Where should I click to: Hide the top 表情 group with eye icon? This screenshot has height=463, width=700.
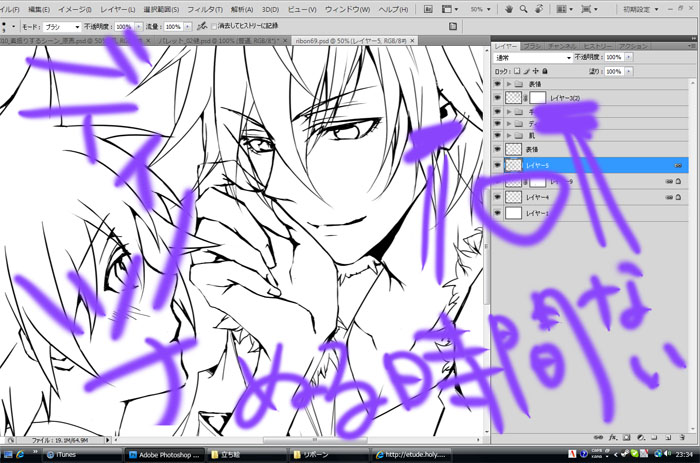(498, 84)
